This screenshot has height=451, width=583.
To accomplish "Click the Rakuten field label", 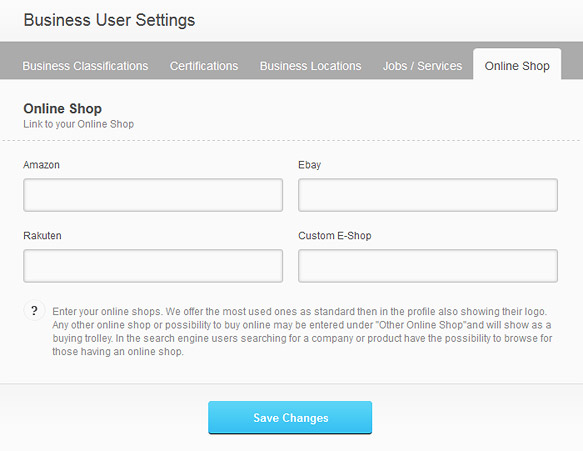I will tap(42, 235).
